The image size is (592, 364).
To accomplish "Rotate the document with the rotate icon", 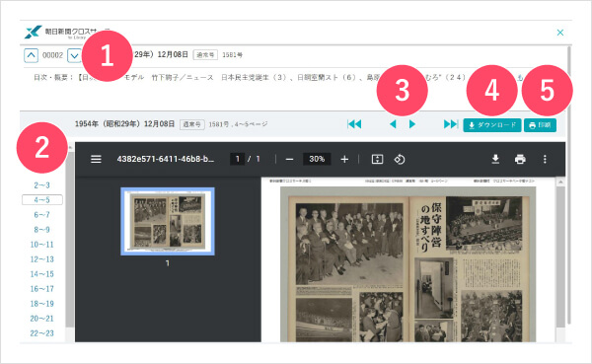I will pyautogui.click(x=400, y=159).
